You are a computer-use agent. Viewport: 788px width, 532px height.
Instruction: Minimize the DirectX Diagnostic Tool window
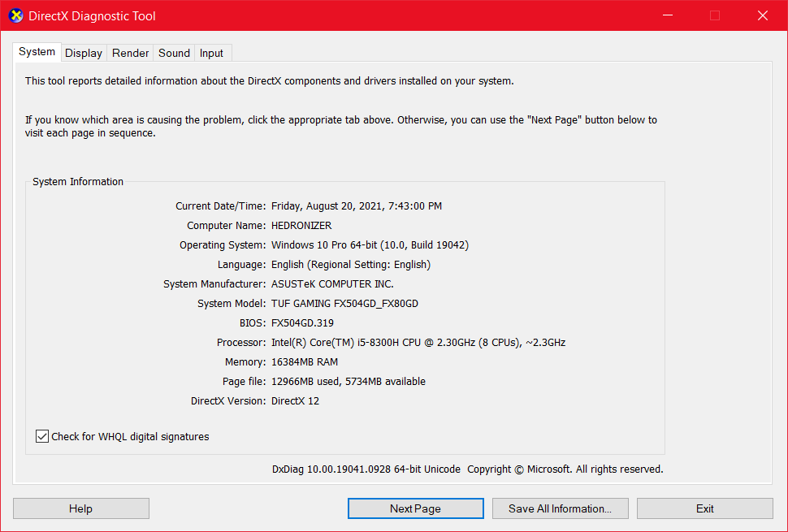tap(668, 15)
